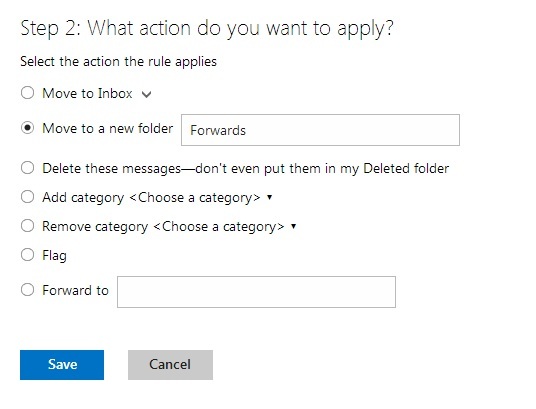Enable the Remove category radio button

pos(27,226)
